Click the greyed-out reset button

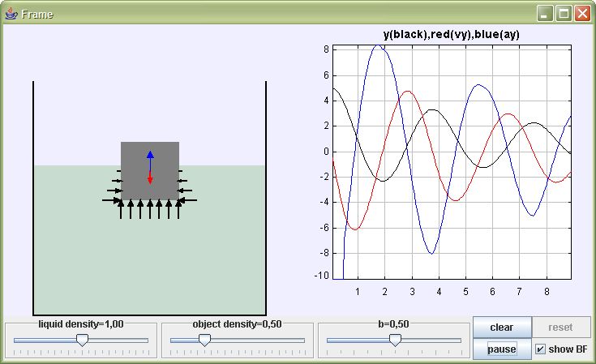click(x=560, y=328)
